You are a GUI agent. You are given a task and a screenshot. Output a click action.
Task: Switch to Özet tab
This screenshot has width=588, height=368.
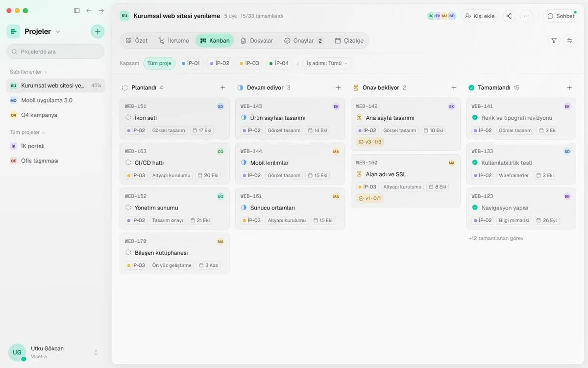tap(136, 41)
